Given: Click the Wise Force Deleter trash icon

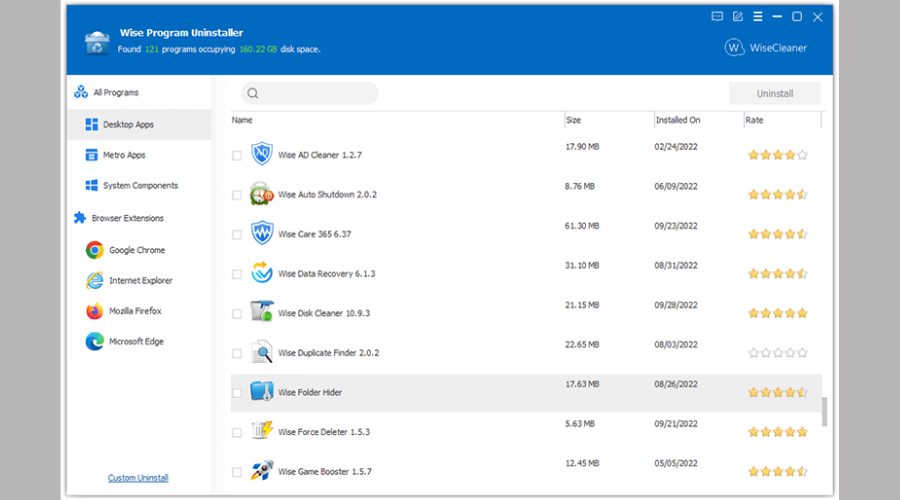Looking at the screenshot, I should click(x=262, y=431).
